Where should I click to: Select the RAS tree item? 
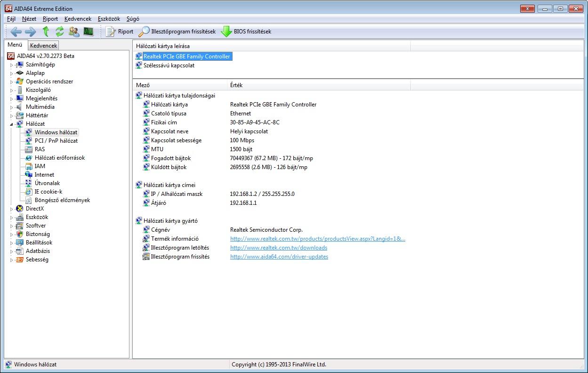[x=40, y=149]
